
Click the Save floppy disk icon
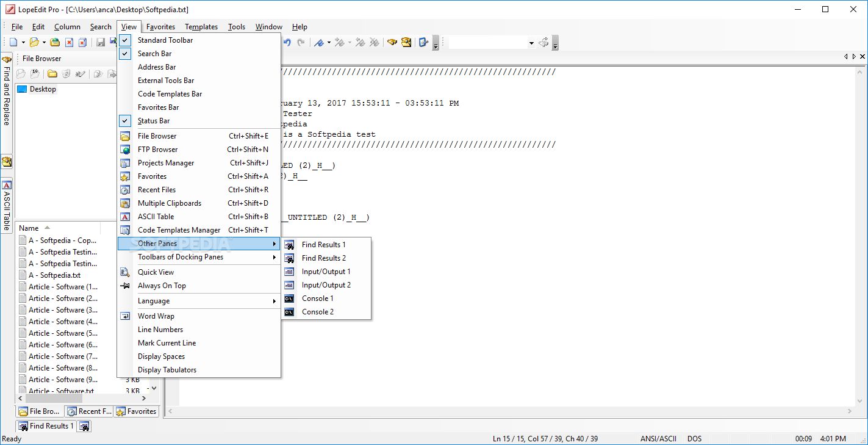click(x=101, y=42)
